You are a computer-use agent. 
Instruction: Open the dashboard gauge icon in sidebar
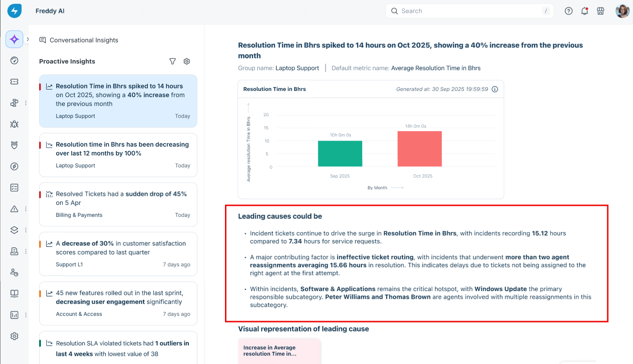(14, 61)
